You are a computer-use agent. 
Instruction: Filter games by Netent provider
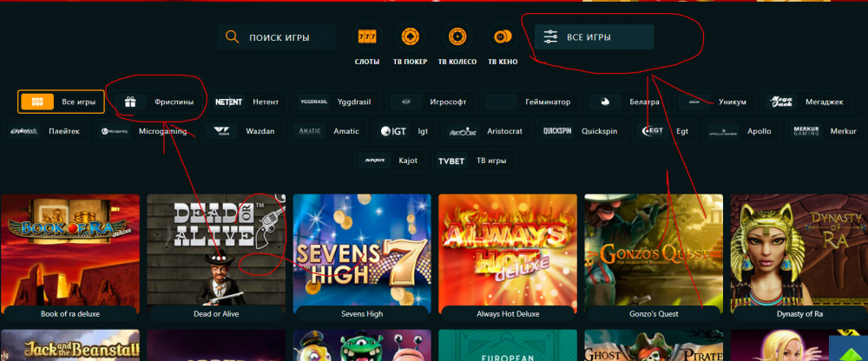247,102
